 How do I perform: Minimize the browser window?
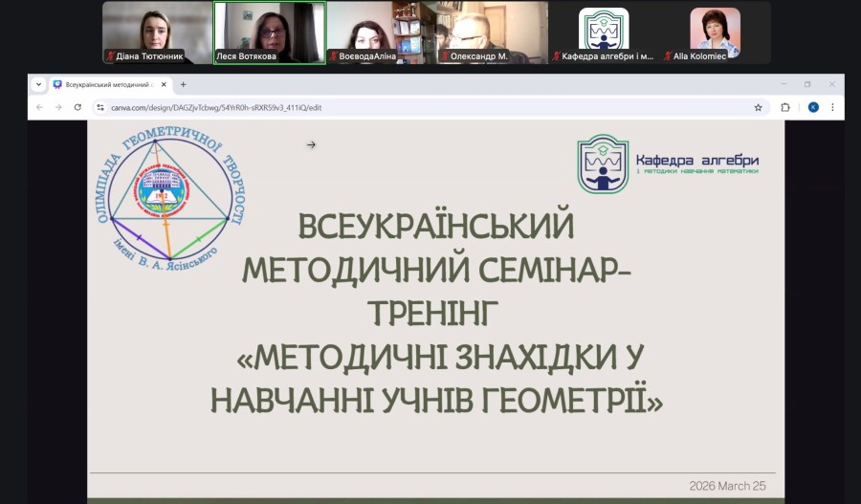(x=784, y=84)
